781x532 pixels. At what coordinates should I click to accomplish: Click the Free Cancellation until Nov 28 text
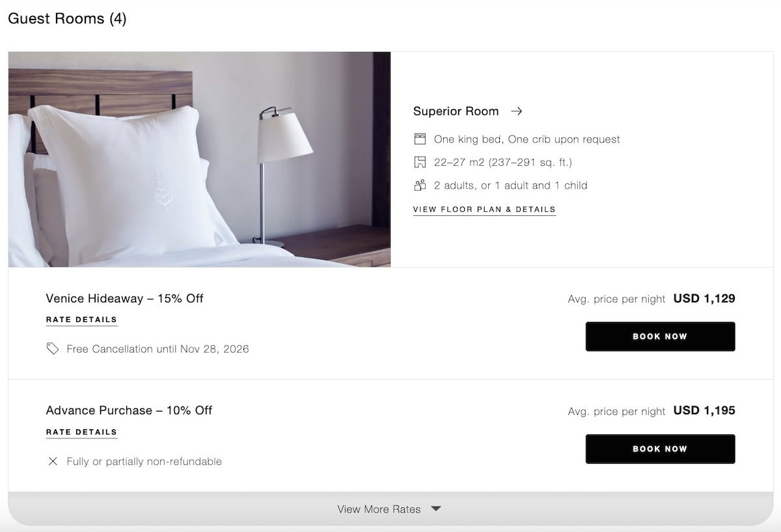[158, 349]
